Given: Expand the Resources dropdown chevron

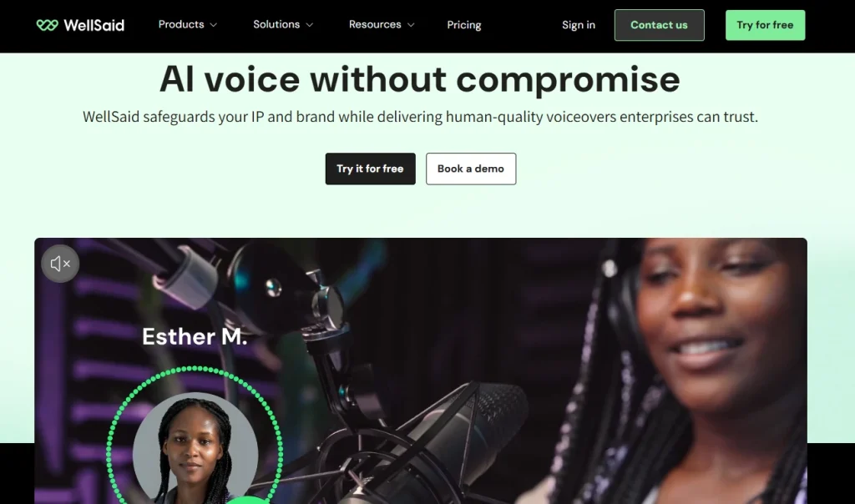Looking at the screenshot, I should [411, 25].
